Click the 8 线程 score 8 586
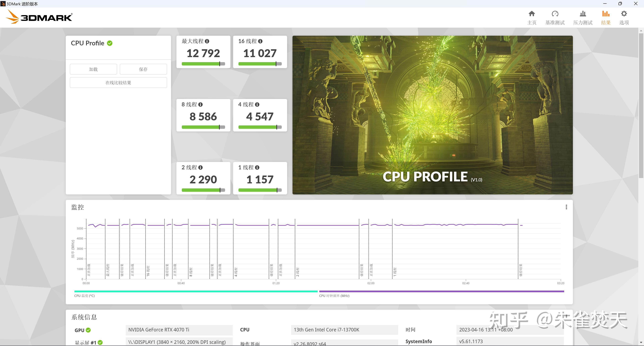This screenshot has height=346, width=644. pyautogui.click(x=203, y=117)
